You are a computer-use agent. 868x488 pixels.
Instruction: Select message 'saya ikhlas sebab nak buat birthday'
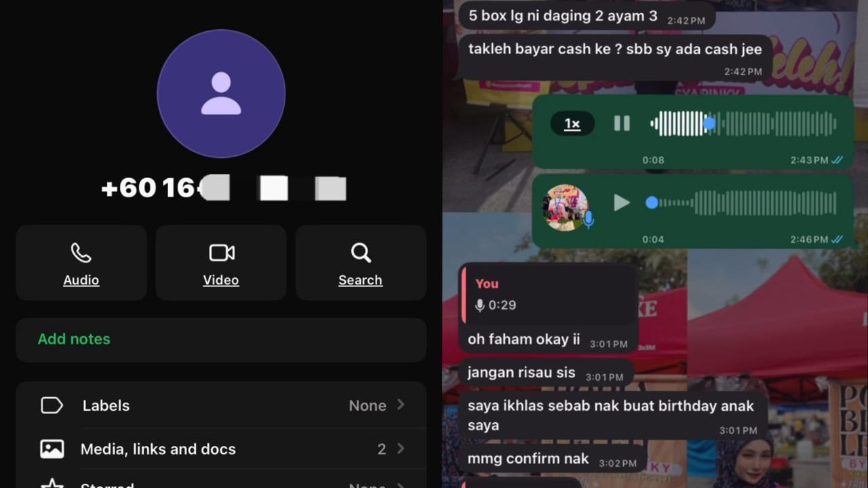tap(612, 415)
